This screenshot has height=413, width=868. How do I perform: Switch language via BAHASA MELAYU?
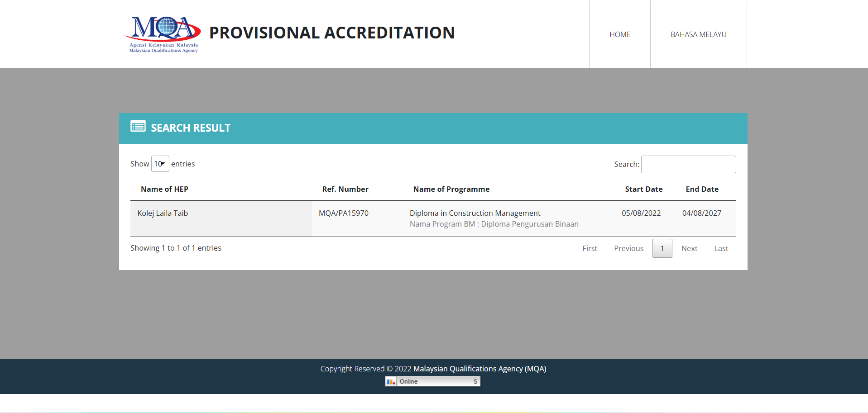pyautogui.click(x=698, y=34)
